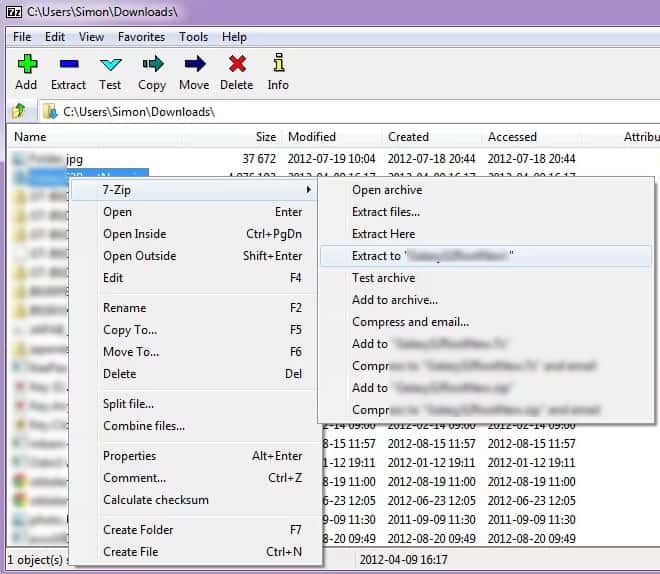Click the Move toolbar icon
The width and height of the screenshot is (660, 574).
pyautogui.click(x=194, y=64)
